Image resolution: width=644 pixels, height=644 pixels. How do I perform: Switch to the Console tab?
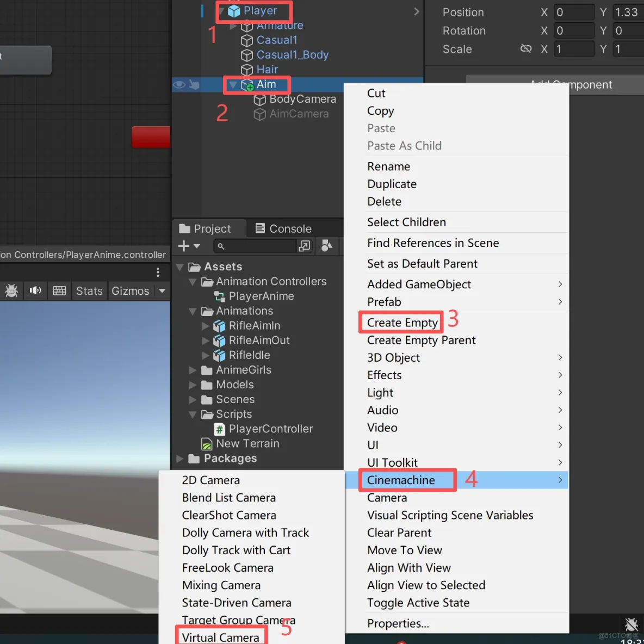pos(283,228)
